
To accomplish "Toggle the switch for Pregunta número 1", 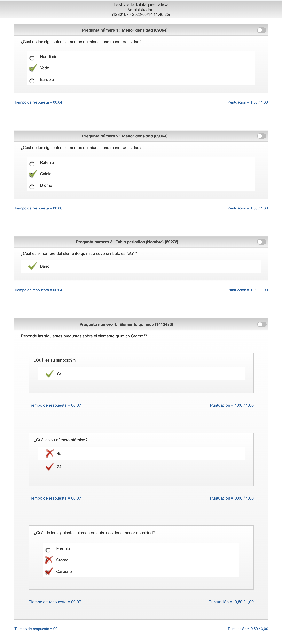I will [262, 30].
